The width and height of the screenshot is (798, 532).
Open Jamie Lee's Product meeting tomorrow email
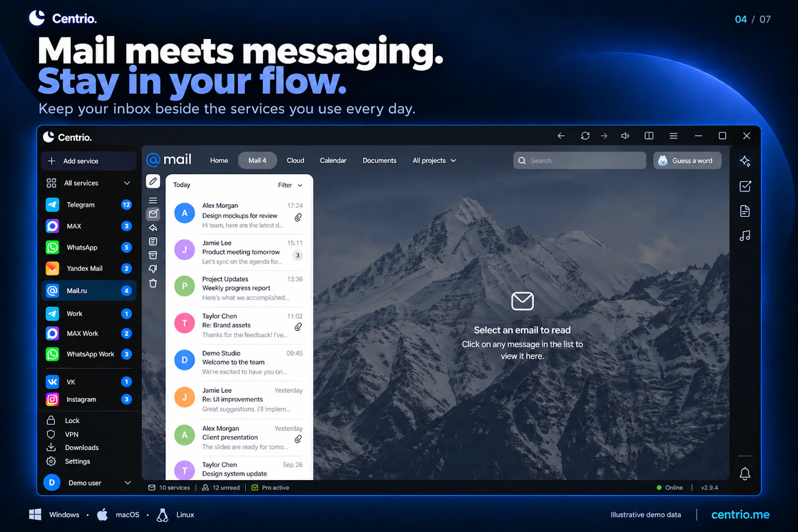click(x=238, y=252)
